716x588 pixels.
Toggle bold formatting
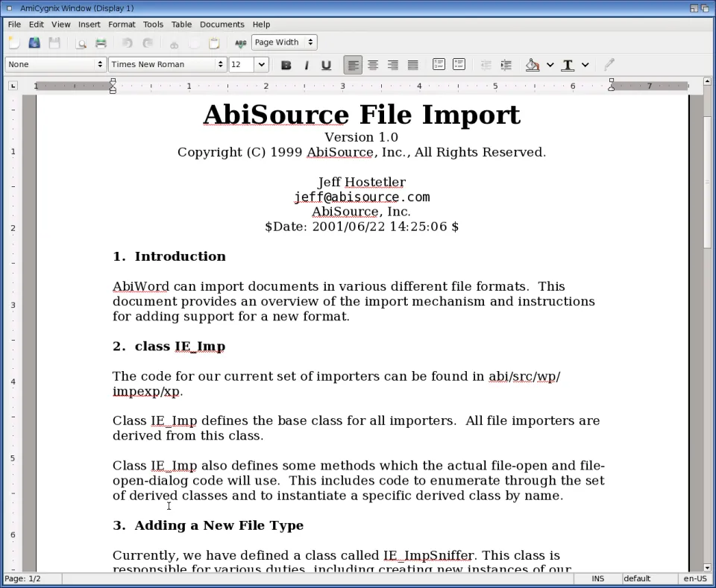point(286,65)
